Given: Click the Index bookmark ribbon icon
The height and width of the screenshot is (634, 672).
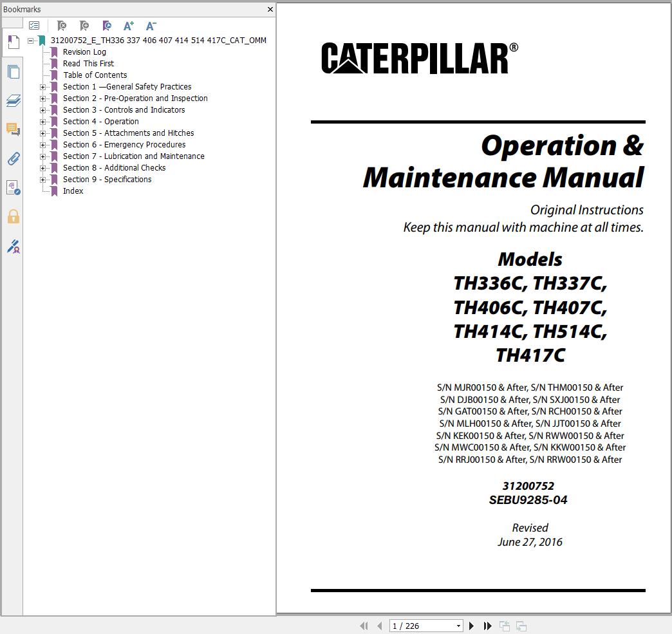Looking at the screenshot, I should tap(54, 191).
